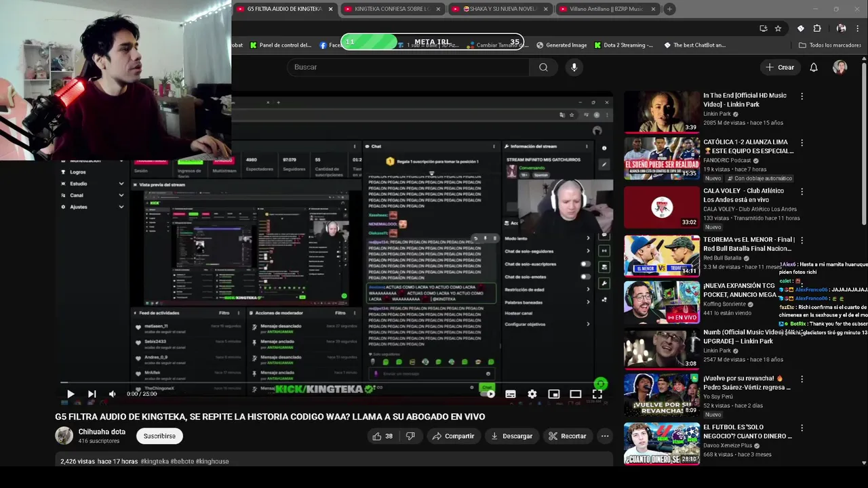The image size is (868, 488).
Task: Open the Red Bull Batalla channel name
Action: (x=722, y=258)
